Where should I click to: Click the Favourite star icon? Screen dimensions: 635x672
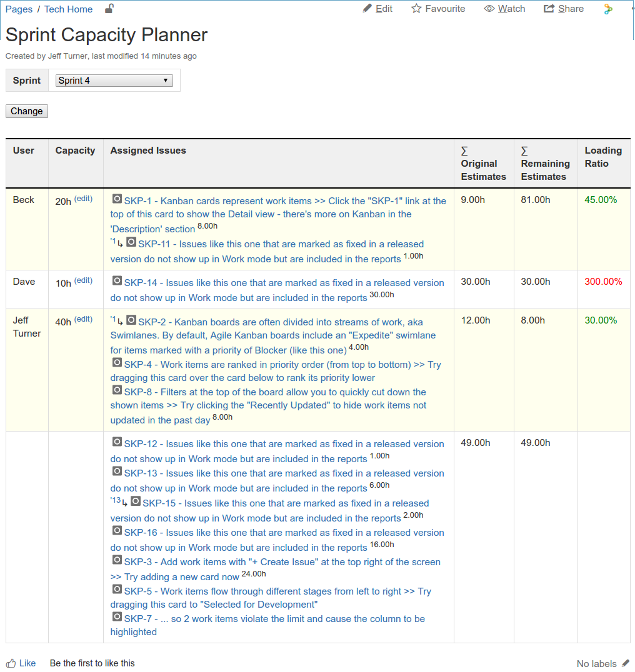point(416,9)
